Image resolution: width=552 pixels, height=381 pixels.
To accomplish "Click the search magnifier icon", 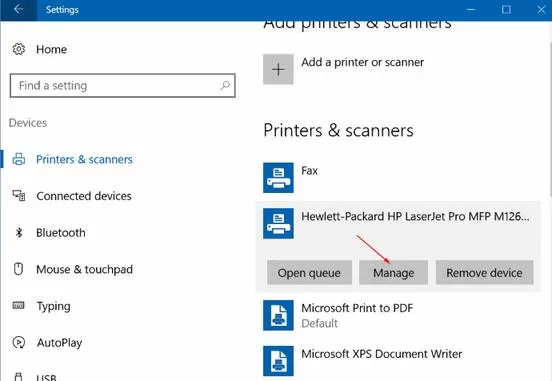I will [x=225, y=86].
